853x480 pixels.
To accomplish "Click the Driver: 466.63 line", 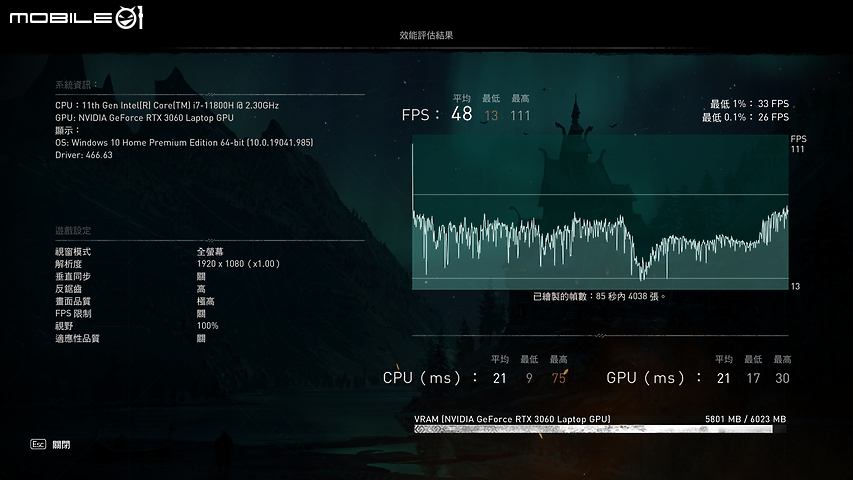I will pyautogui.click(x=84, y=155).
